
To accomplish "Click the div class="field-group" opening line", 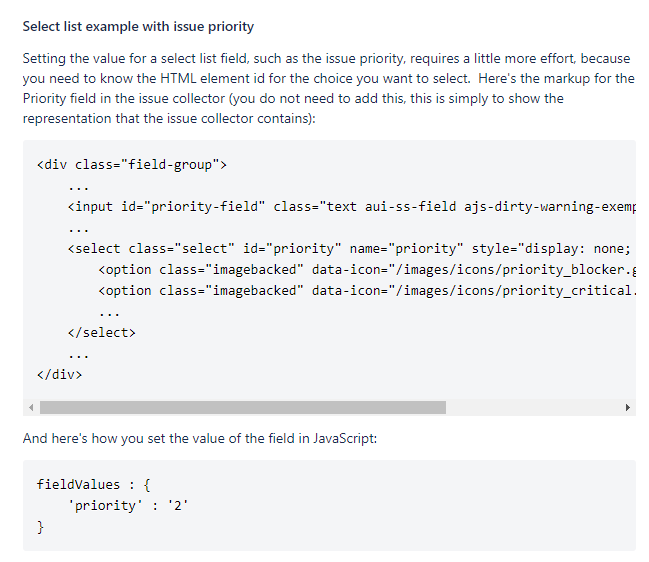I will 132,165.
